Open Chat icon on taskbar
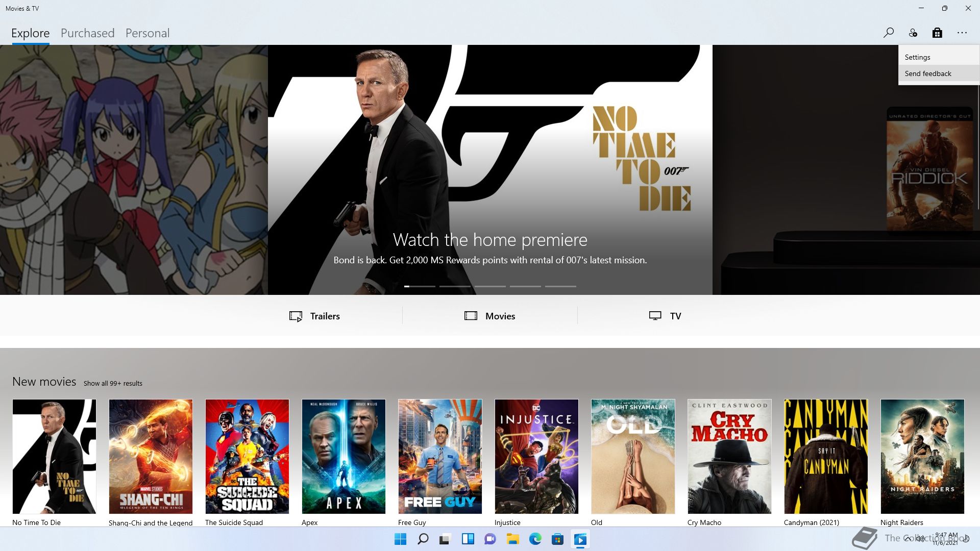 point(490,539)
